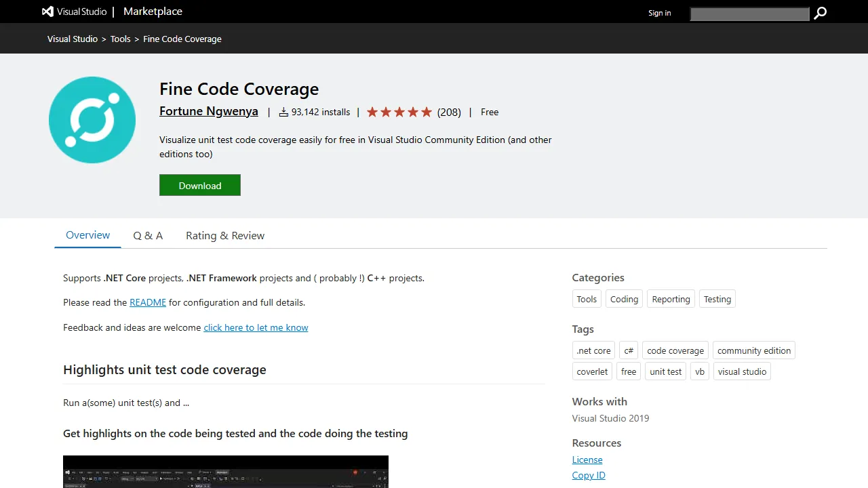Click the installs download icon next to 93,142
Image resolution: width=868 pixels, height=488 pixels.
tap(283, 112)
